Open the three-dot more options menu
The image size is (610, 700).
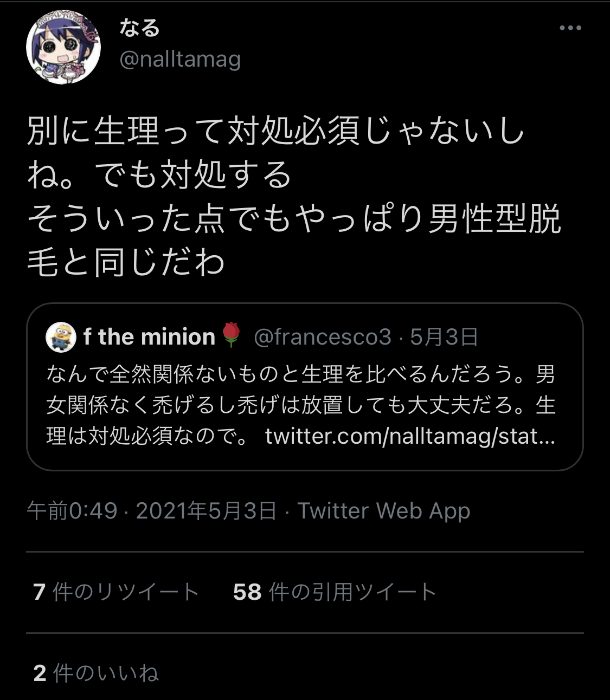570,28
